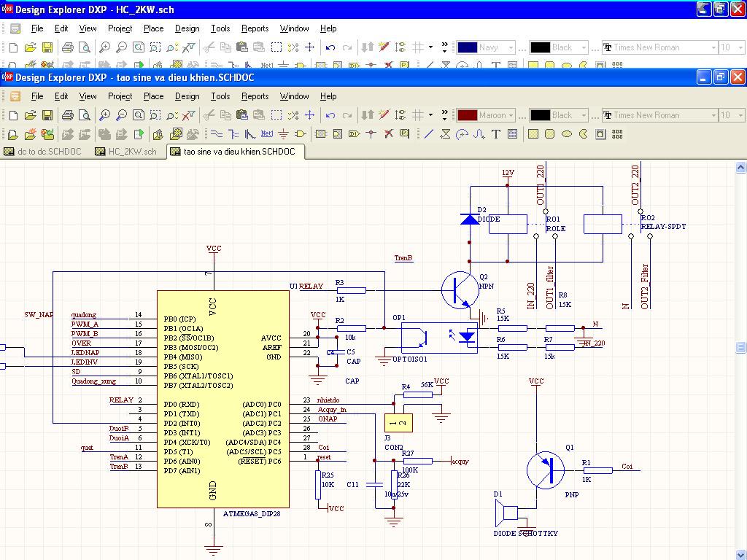Select the Place Line drawing tool
Screen dimensions: 747x560
coord(429,134)
